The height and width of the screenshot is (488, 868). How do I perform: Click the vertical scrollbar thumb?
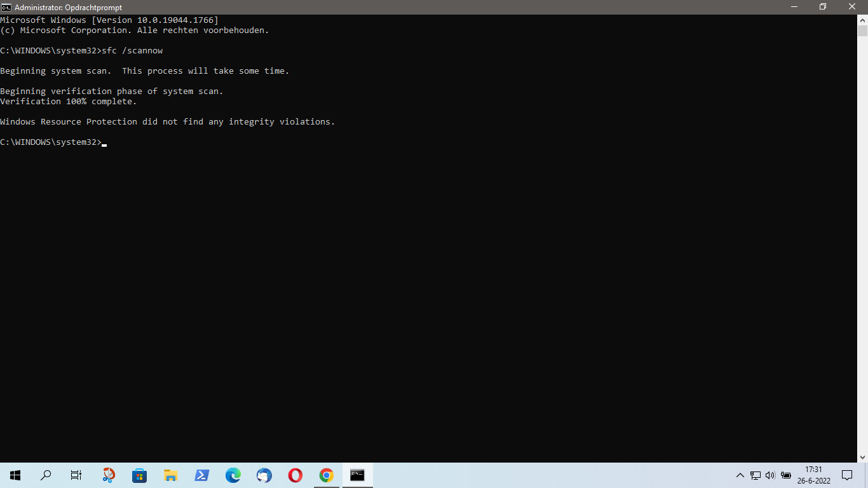click(862, 30)
